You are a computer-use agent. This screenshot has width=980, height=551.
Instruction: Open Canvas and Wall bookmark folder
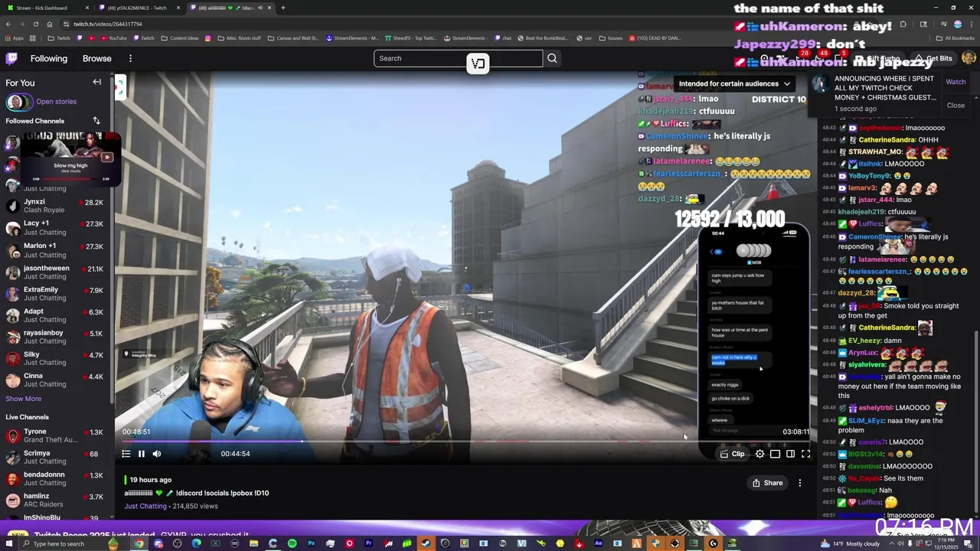[x=292, y=37]
